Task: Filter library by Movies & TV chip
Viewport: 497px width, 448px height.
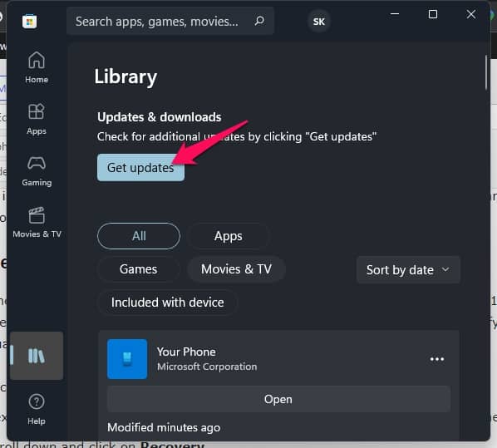Action: (x=236, y=269)
